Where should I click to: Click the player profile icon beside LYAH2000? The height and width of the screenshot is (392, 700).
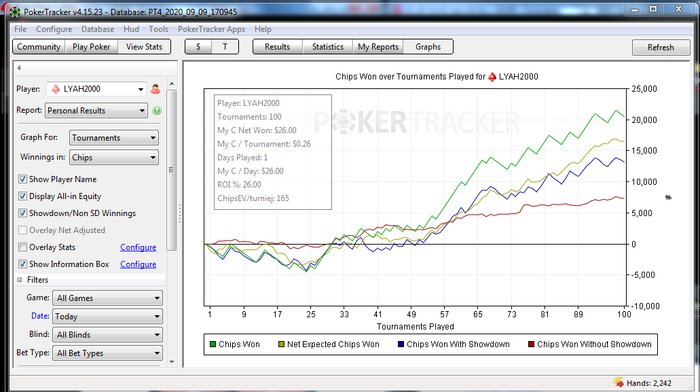tap(155, 89)
